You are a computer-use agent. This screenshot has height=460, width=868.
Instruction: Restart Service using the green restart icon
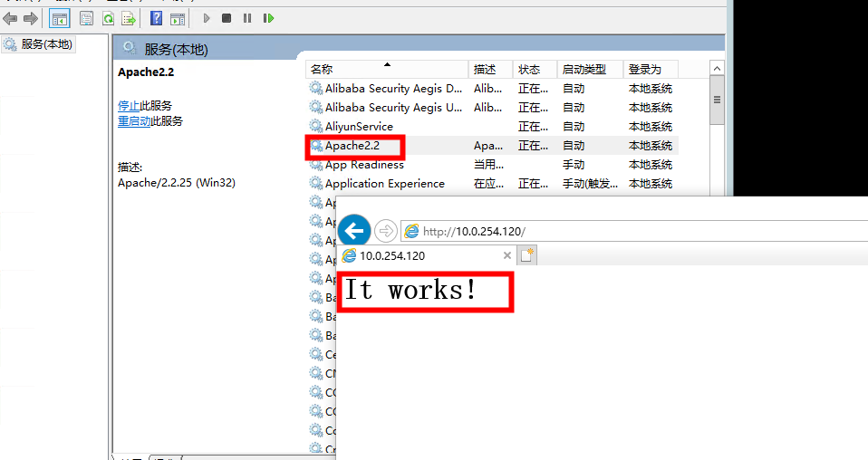coord(268,18)
